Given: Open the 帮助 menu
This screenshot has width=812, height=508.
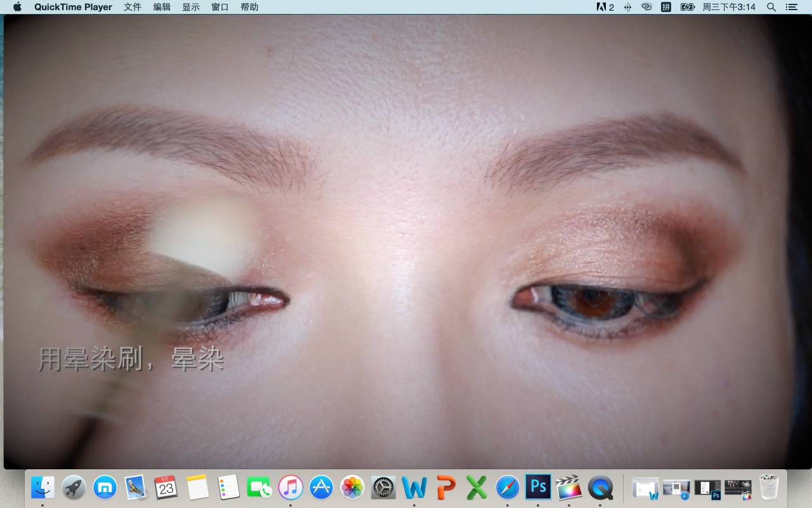Looking at the screenshot, I should coord(249,7).
